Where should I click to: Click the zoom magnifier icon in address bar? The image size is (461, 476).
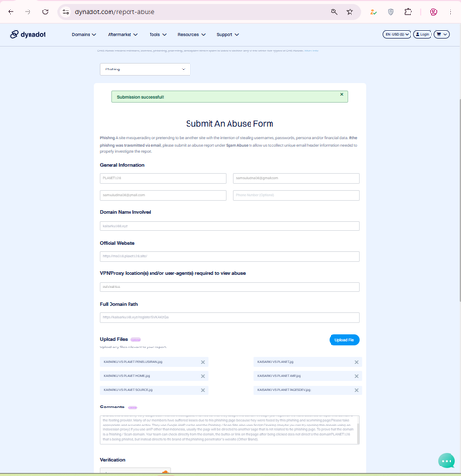[334, 12]
